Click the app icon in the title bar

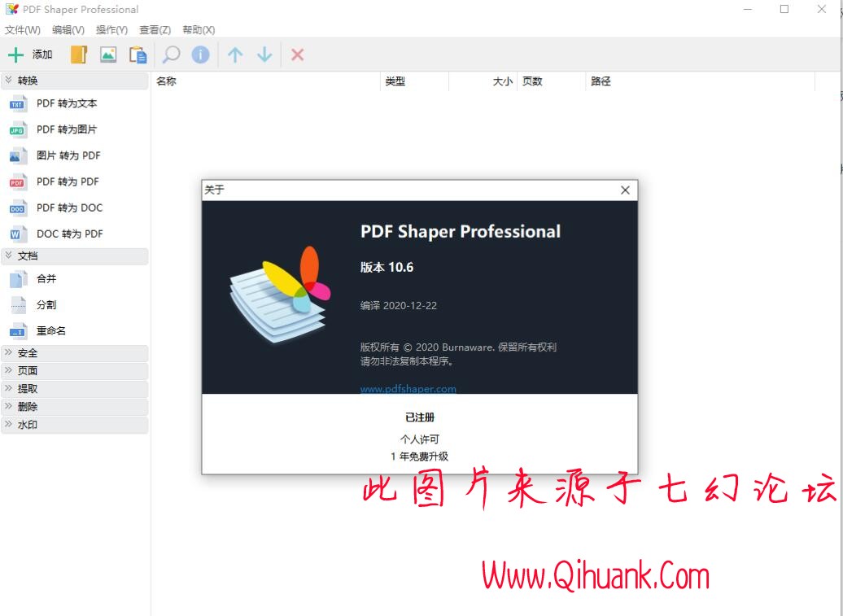12,9
